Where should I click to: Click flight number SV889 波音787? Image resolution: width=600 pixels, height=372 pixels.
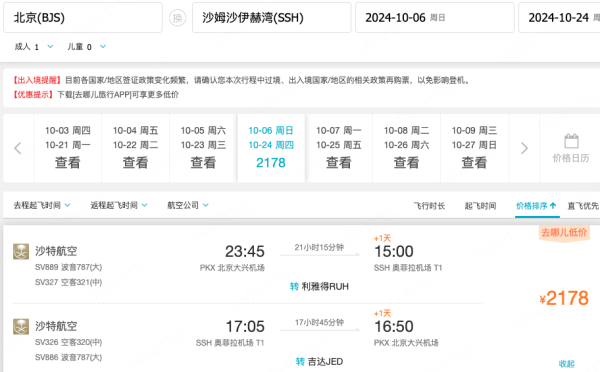[x=68, y=267]
